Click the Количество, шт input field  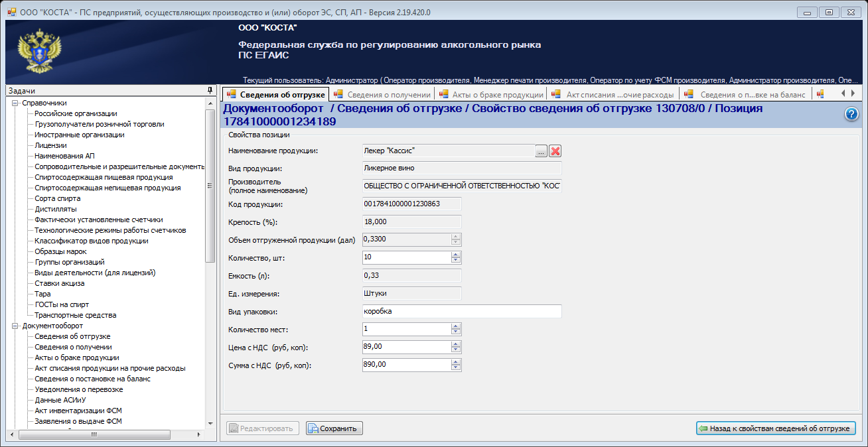click(407, 257)
